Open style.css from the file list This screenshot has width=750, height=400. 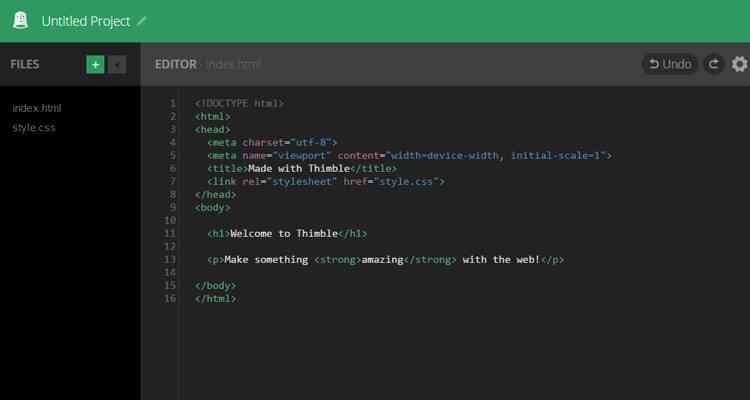click(34, 128)
